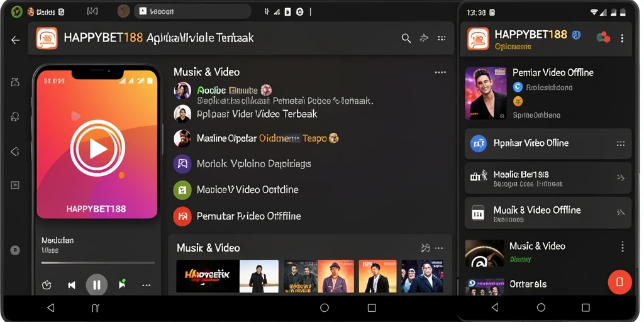
Task: Click the brown round avatar in top bar
Action: point(124,11)
